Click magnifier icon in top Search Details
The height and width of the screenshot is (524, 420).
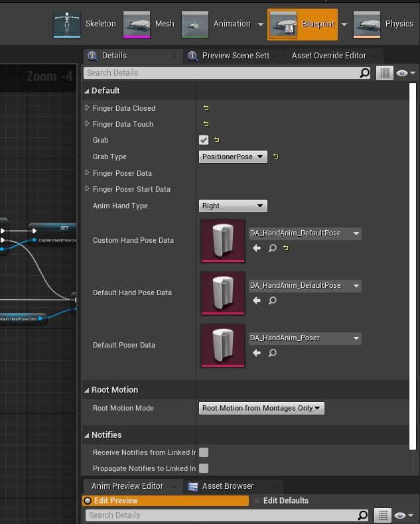pyautogui.click(x=364, y=73)
